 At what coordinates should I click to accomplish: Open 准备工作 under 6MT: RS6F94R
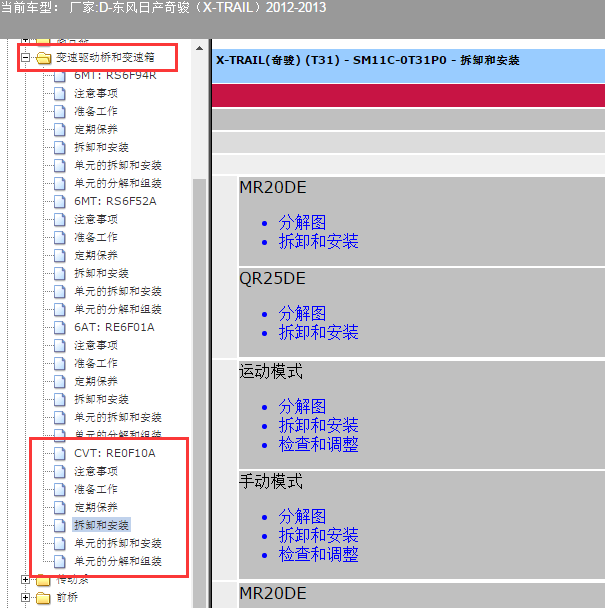point(96,111)
